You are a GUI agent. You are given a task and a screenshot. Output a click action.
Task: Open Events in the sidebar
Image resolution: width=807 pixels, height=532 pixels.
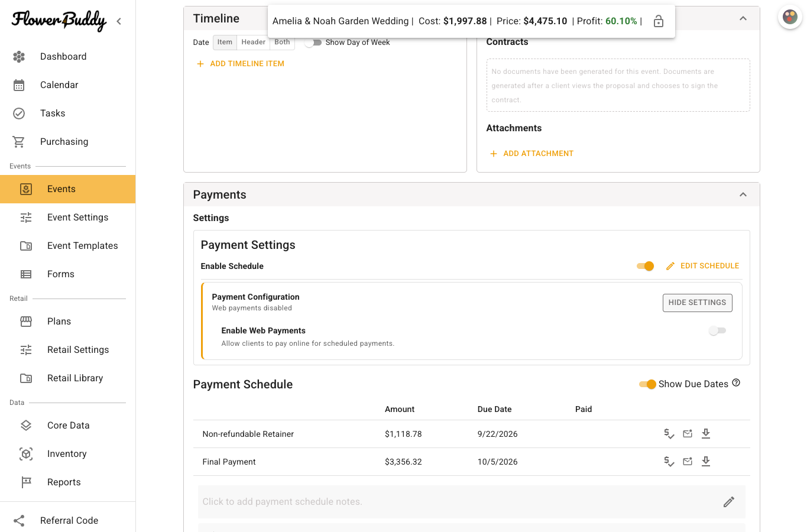coord(68,189)
